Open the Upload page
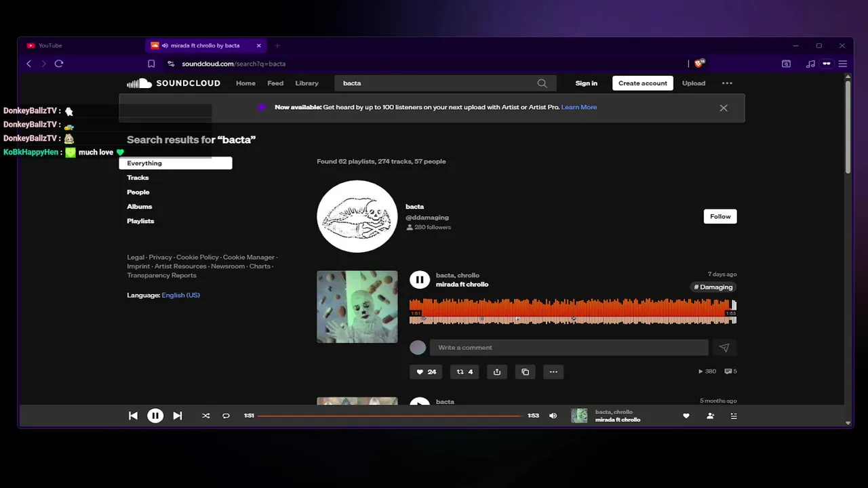Image resolution: width=868 pixels, height=488 pixels. 694,83
